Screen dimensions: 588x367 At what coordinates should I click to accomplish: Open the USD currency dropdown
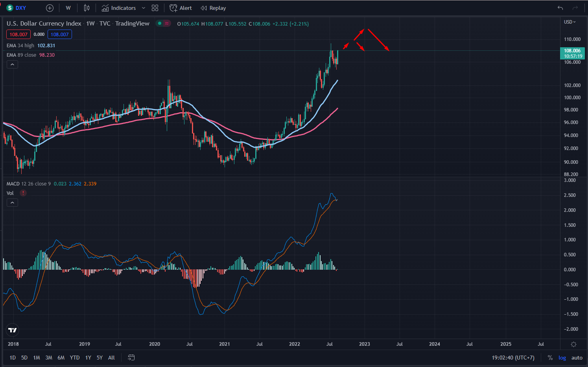pyautogui.click(x=570, y=22)
